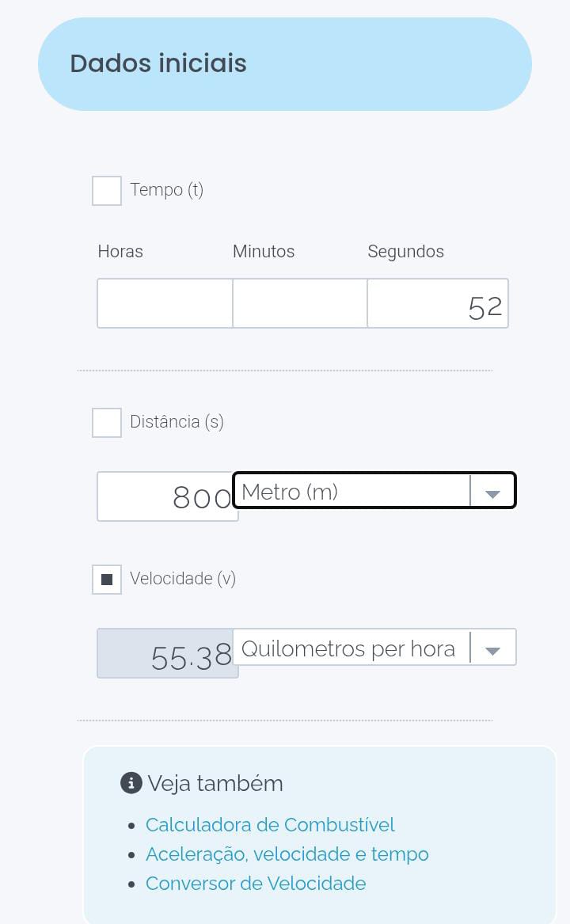Click the info icon beside Veja também
This screenshot has width=570, height=924.
click(x=131, y=783)
